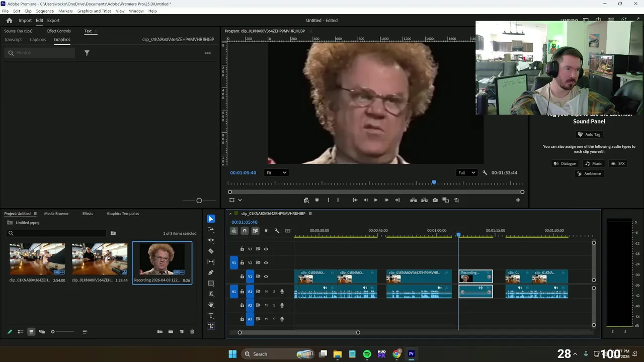Delete selected item with trash icon
The width and height of the screenshot is (644, 362).
(192, 332)
